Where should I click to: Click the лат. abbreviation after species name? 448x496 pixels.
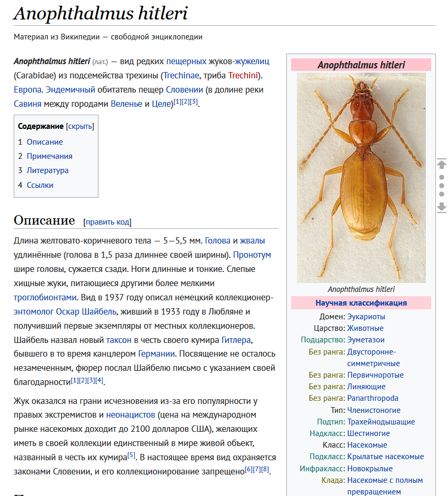pyautogui.click(x=100, y=62)
